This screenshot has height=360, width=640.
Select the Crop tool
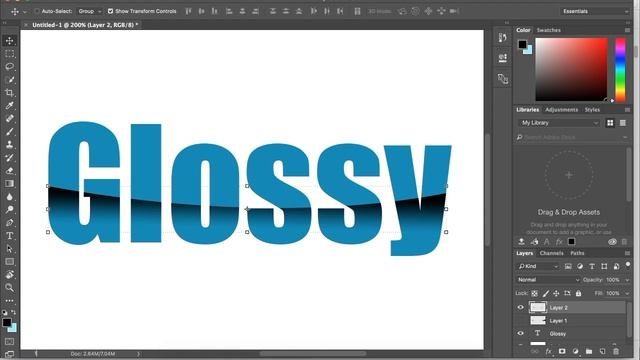tap(9, 93)
